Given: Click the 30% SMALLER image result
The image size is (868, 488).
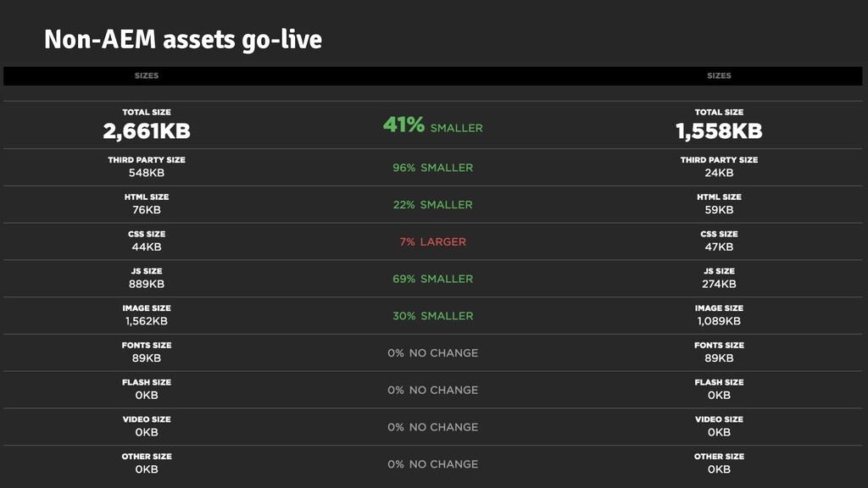Looking at the screenshot, I should click(433, 316).
